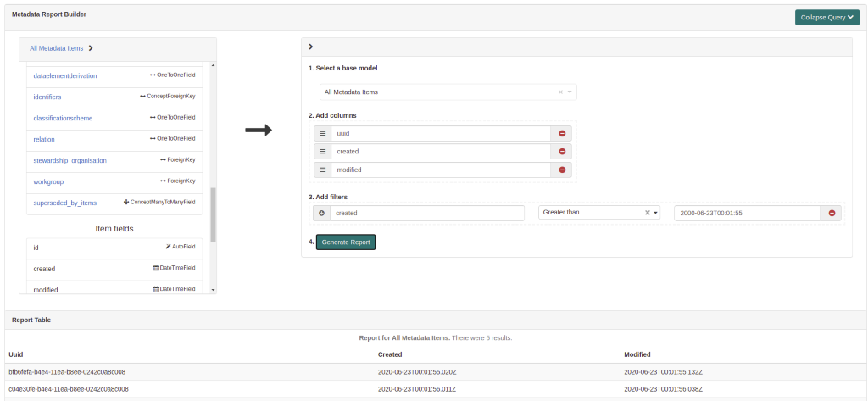
Task: Click the OneToOneField icon beside classificationscheme
Action: (153, 118)
